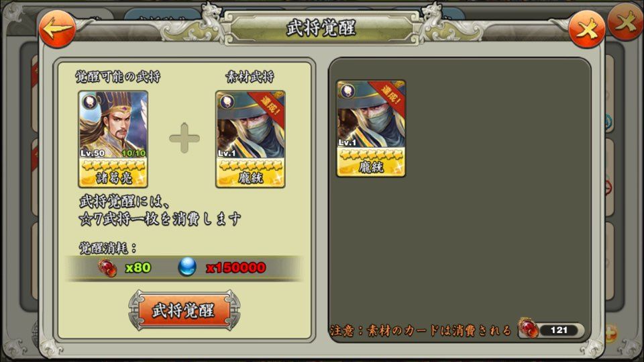Viewport: 644px width, 362px height.
Task: Close the background window with outer X
Action: (x=626, y=23)
